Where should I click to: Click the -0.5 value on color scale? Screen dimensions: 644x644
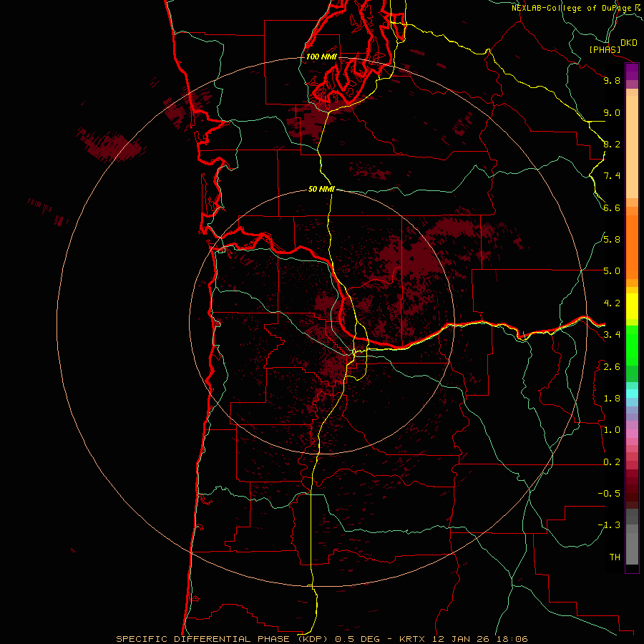[609, 494]
